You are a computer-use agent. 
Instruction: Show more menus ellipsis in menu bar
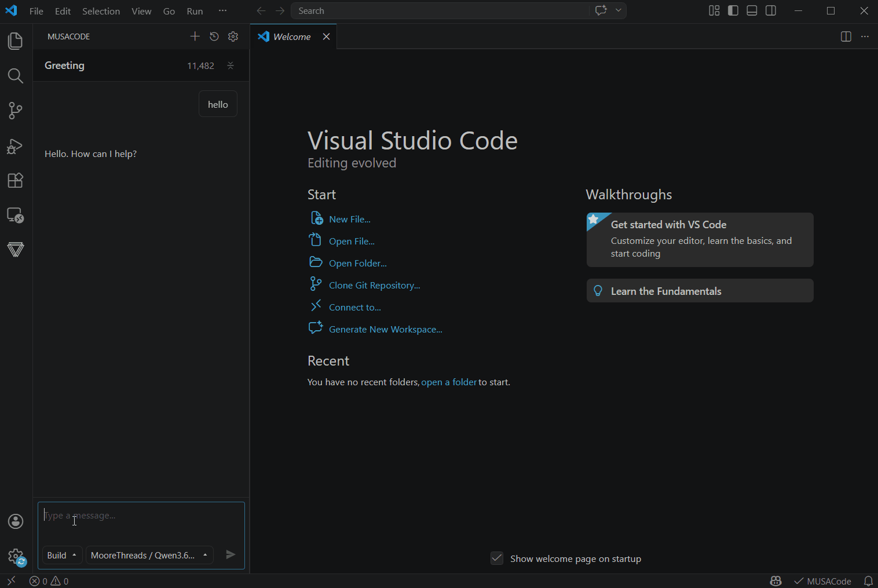click(x=222, y=11)
